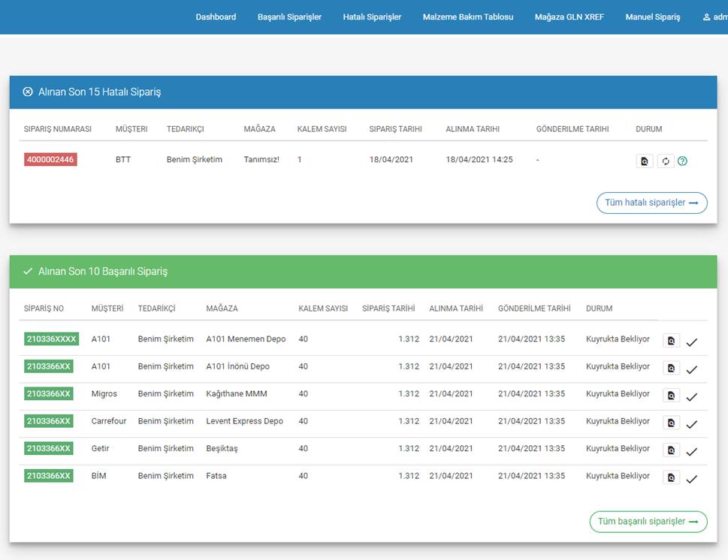Go to Dashboard in the top menu
Screen dimensions: 728x560
[216, 17]
